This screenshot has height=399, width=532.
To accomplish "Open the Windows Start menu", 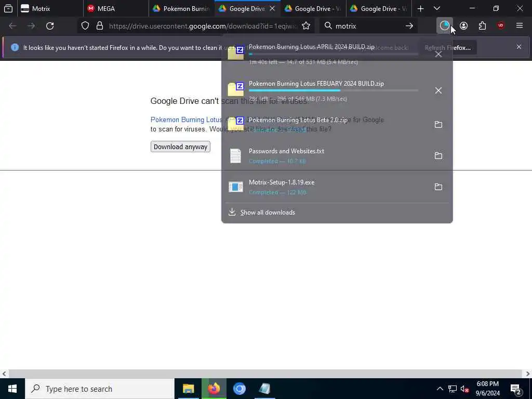I will point(12,389).
